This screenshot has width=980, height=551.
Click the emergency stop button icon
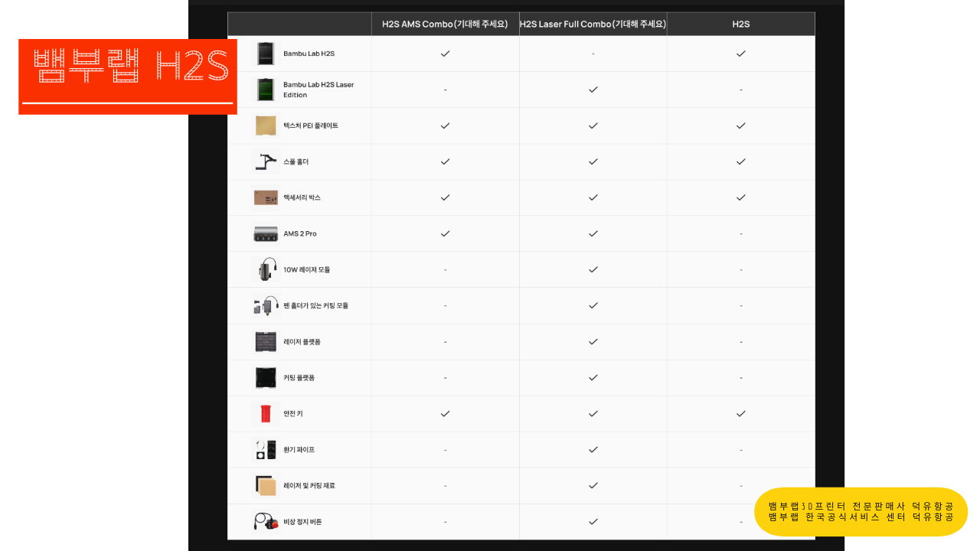(x=265, y=521)
